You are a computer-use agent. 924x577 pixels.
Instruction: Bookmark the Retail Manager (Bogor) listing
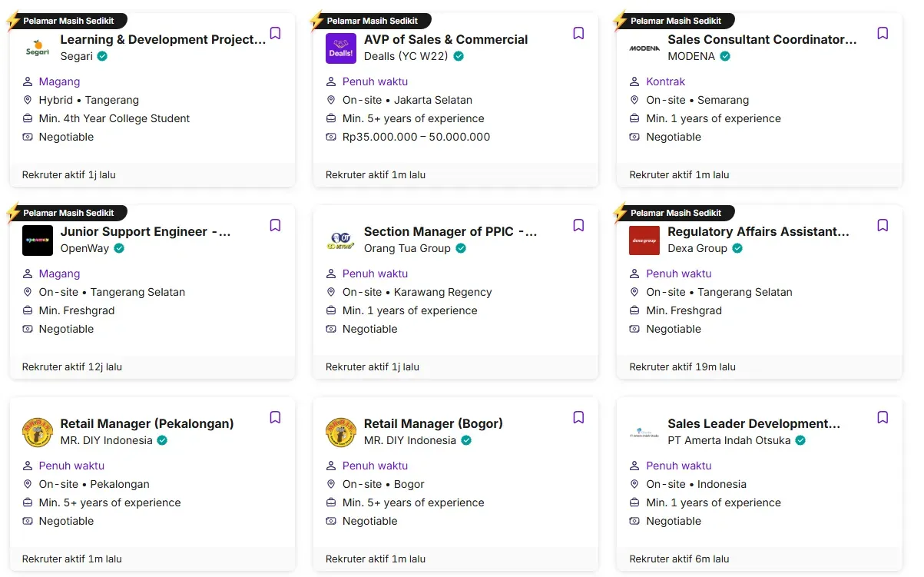click(578, 418)
